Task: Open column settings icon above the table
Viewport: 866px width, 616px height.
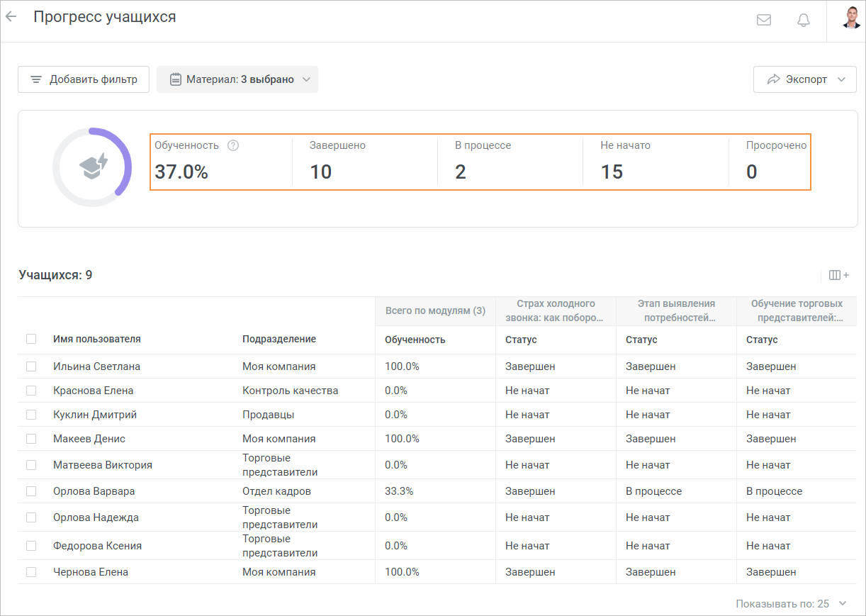Action: (x=838, y=275)
